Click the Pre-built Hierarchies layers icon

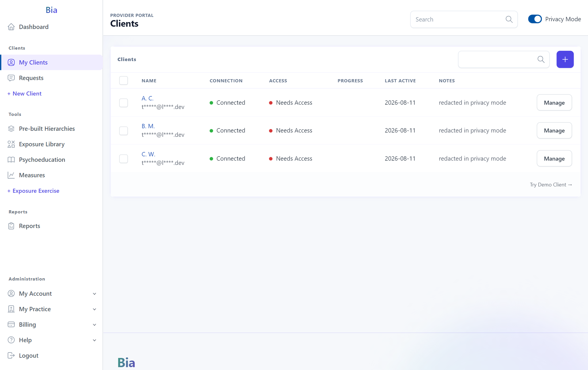[11, 128]
